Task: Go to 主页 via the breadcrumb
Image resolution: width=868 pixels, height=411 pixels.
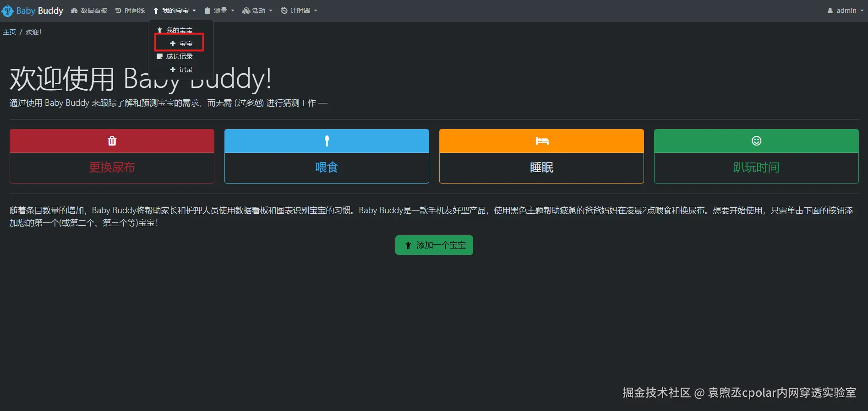Action: tap(9, 32)
